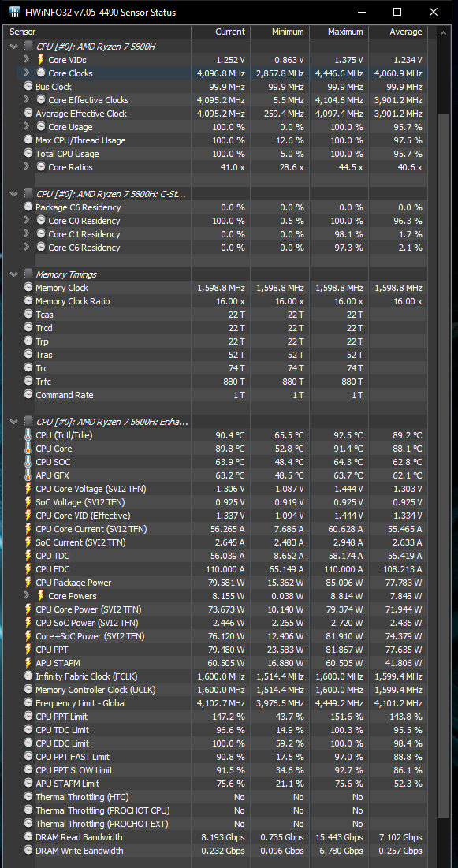Select the Trfc timing row

(216, 382)
